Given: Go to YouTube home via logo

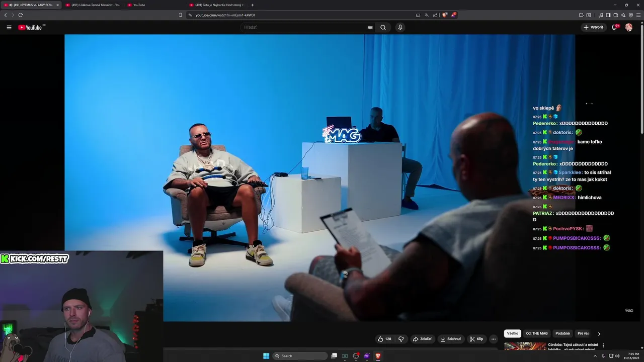Looking at the screenshot, I should 31,27.
